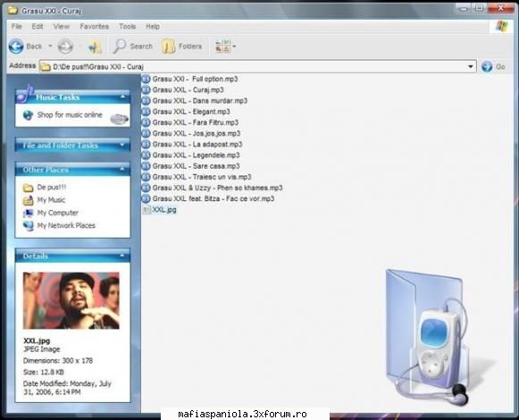Go back with the Back arrow icon
The height and width of the screenshot is (420, 519).
pos(16,46)
